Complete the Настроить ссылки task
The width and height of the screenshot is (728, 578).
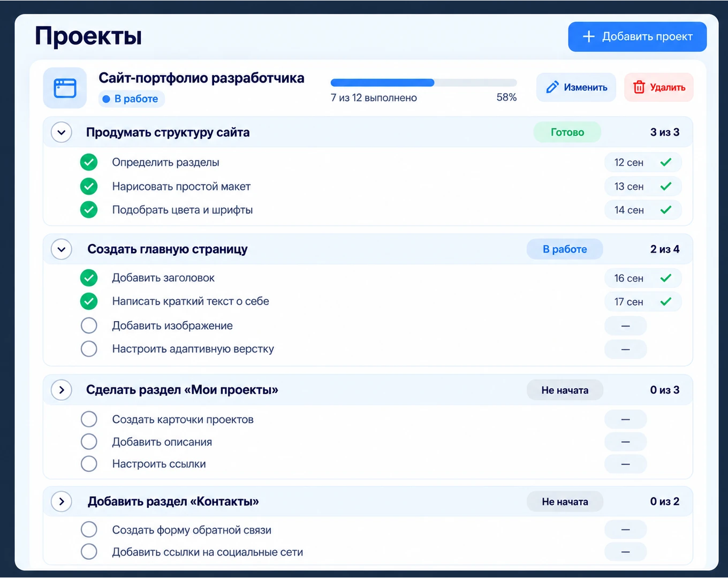pyautogui.click(x=89, y=463)
